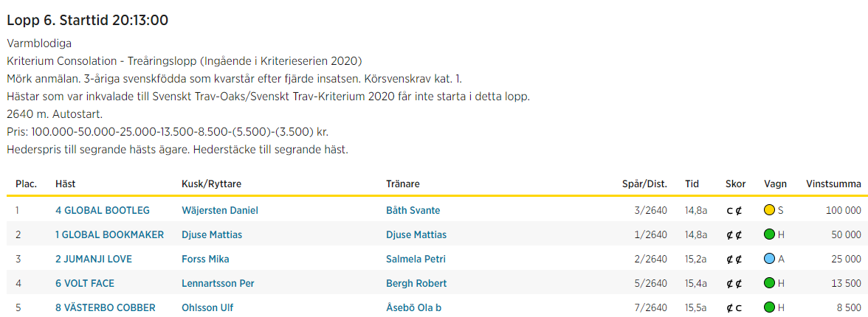868x317 pixels.
Task: Click the shoe icons in Global Bootleg's row
Action: pos(734,210)
